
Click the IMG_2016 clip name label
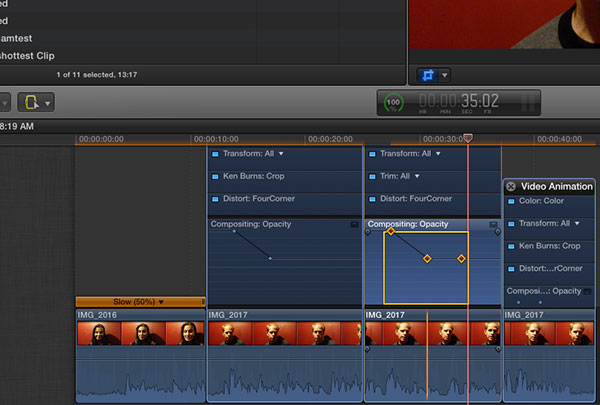pos(97,315)
